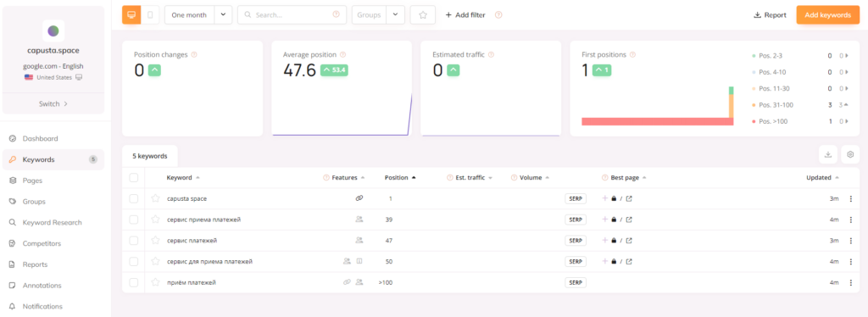The image size is (868, 317).
Task: Open Annotations in sidebar
Action: click(53, 286)
